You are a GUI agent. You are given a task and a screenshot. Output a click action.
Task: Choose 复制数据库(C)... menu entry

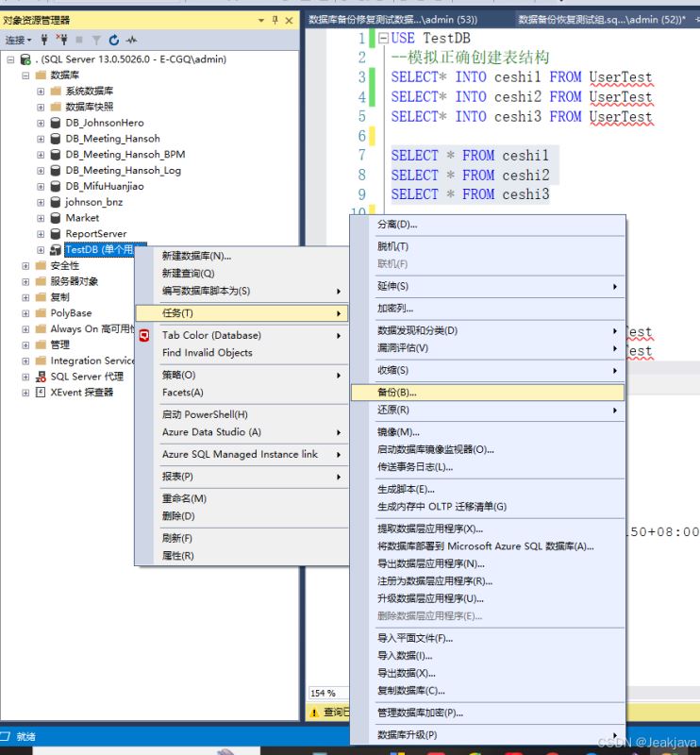(x=488, y=691)
